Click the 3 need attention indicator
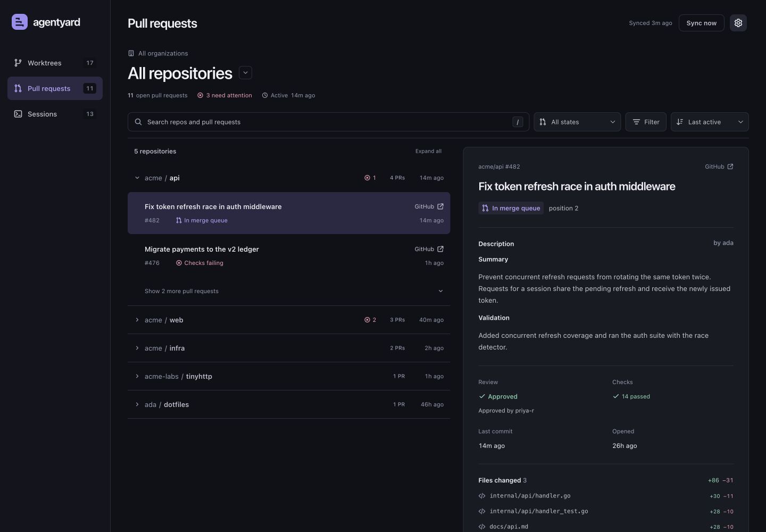 (224, 95)
